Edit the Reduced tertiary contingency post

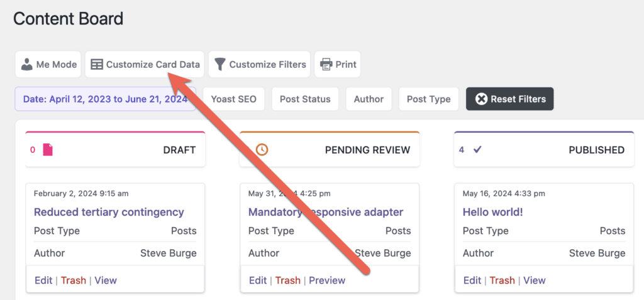tap(43, 280)
